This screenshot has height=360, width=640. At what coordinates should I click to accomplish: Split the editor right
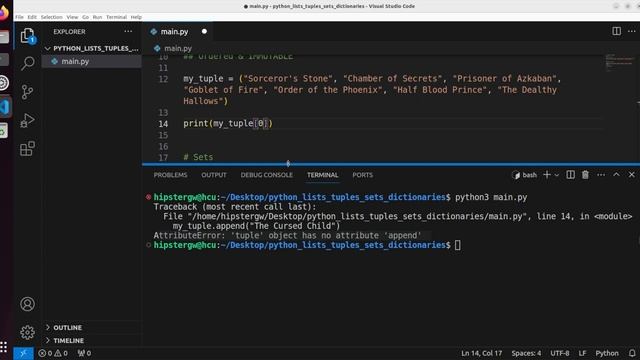click(616, 31)
